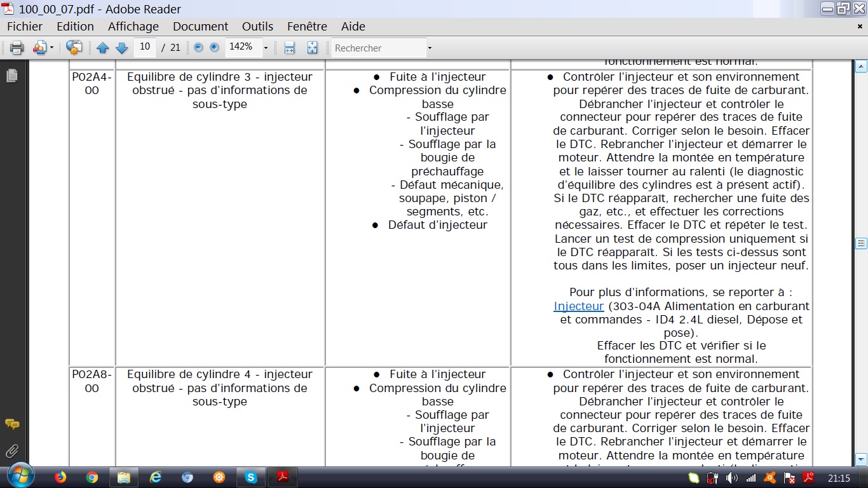Click the Print icon in the toolbar

17,48
